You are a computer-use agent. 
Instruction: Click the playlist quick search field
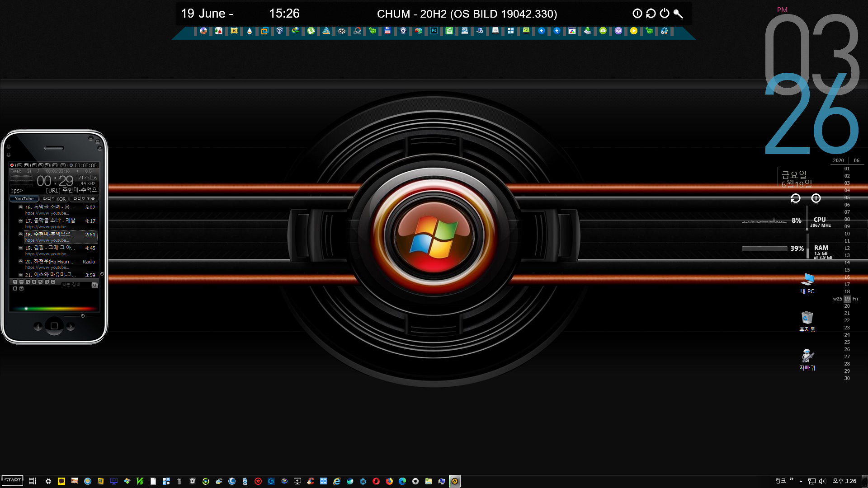coord(76,285)
